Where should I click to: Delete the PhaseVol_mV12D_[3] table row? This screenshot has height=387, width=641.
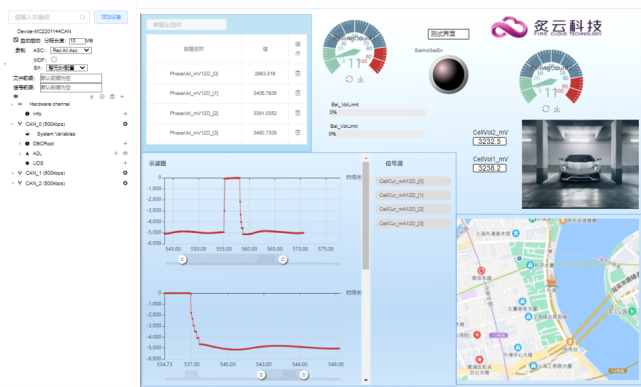(298, 132)
